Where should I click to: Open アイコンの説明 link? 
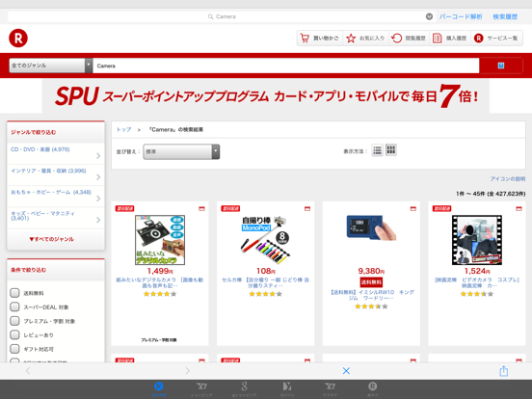(508, 179)
